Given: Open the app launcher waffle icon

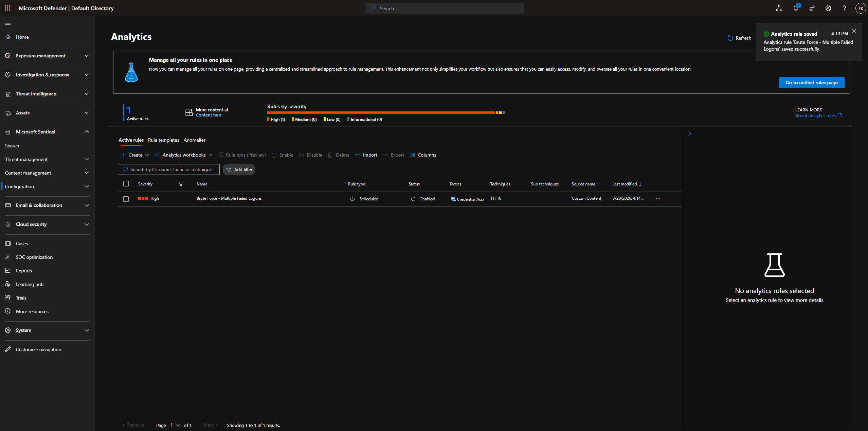Looking at the screenshot, I should pos(7,8).
